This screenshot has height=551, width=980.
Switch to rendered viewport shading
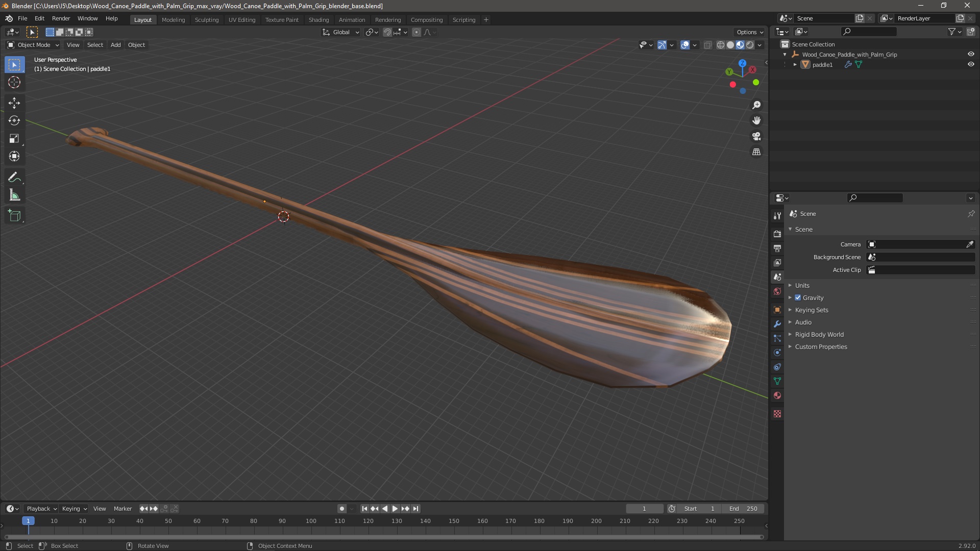click(750, 45)
